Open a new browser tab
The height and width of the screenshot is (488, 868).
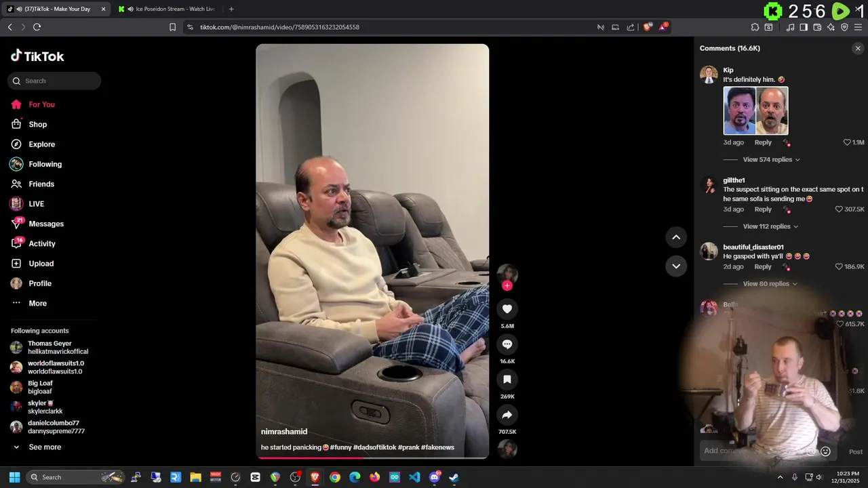point(231,9)
